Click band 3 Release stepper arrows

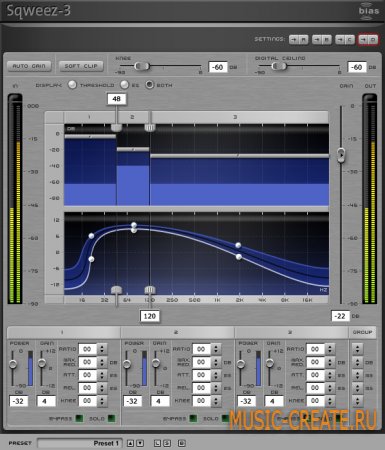(330, 388)
